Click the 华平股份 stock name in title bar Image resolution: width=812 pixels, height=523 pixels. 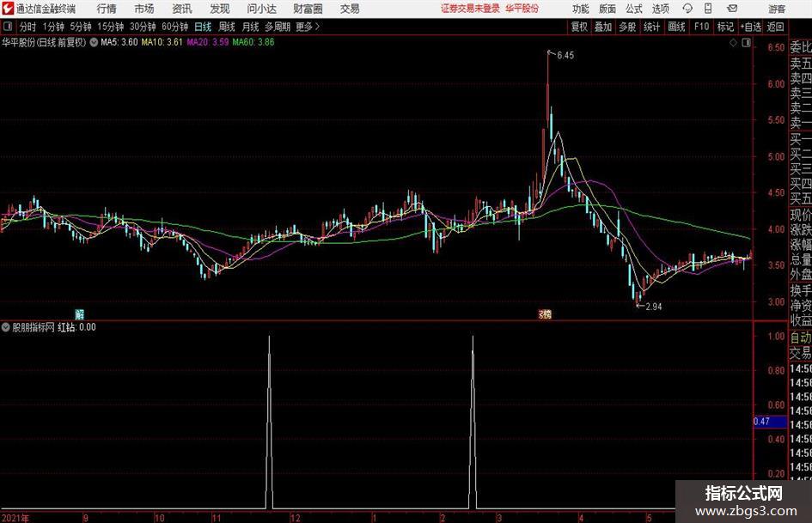[522, 9]
